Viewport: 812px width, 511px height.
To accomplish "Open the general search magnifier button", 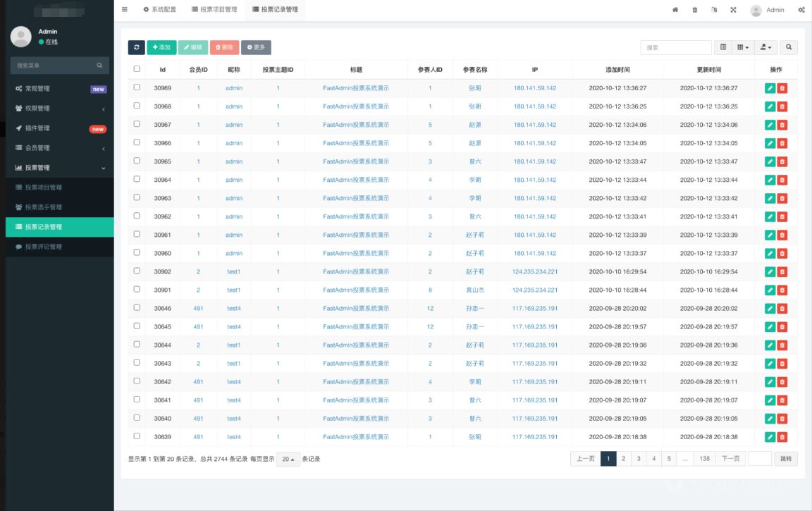I will (x=789, y=47).
